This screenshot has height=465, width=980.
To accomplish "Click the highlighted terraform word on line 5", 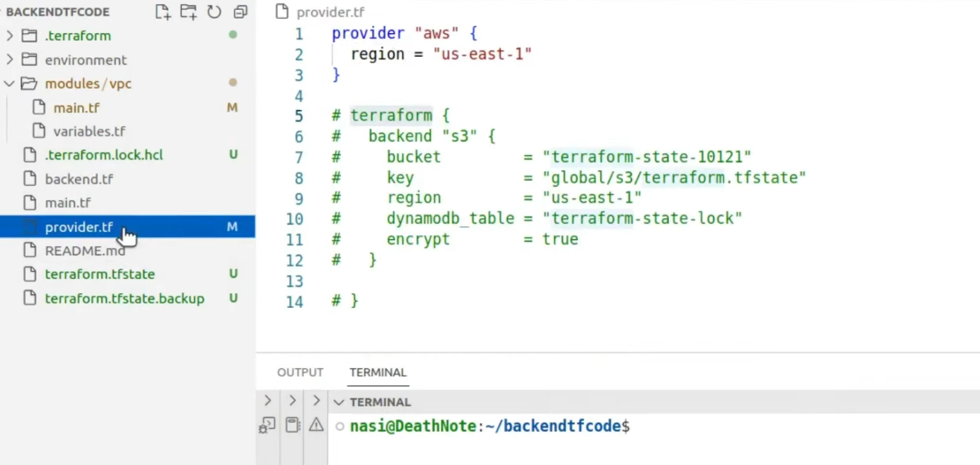I will 391,116.
